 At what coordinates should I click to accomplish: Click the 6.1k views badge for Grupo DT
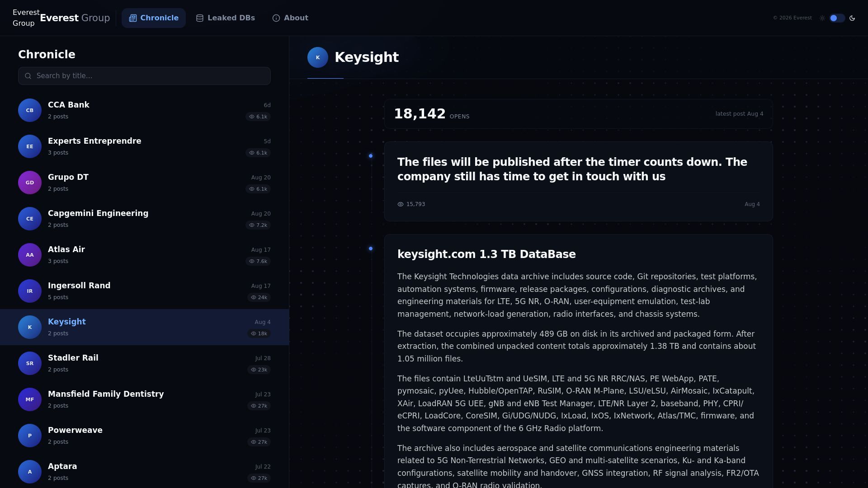click(258, 189)
